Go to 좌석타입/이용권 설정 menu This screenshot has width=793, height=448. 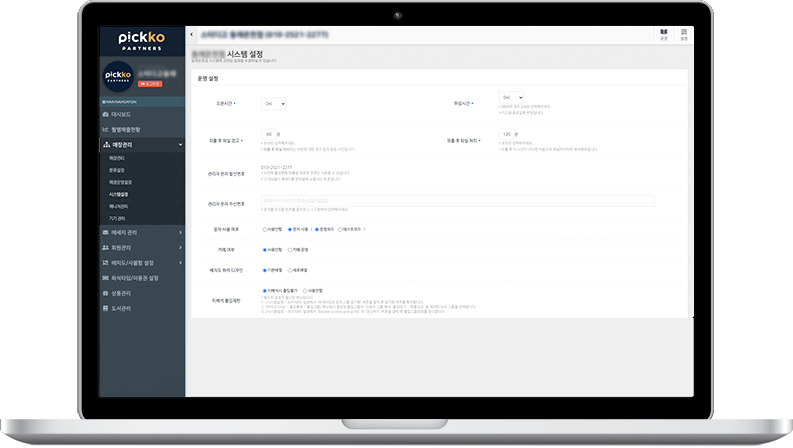click(x=140, y=278)
